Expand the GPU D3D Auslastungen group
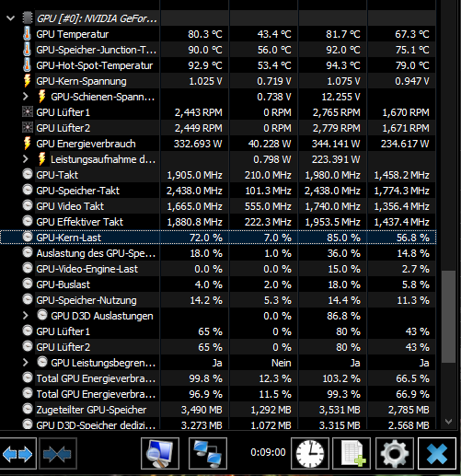The height and width of the screenshot is (476, 461). (26, 316)
